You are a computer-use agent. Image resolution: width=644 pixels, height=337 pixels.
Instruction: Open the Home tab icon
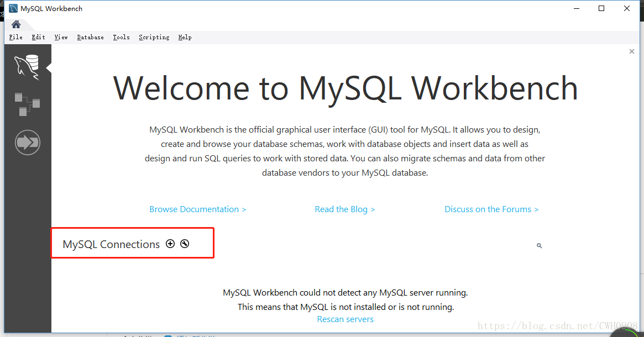pos(16,24)
